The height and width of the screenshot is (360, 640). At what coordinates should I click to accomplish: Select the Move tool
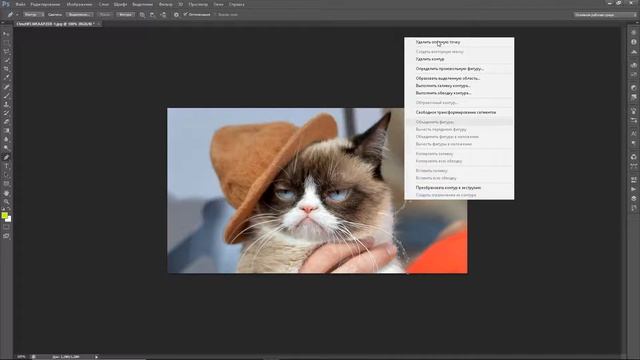(x=6, y=34)
